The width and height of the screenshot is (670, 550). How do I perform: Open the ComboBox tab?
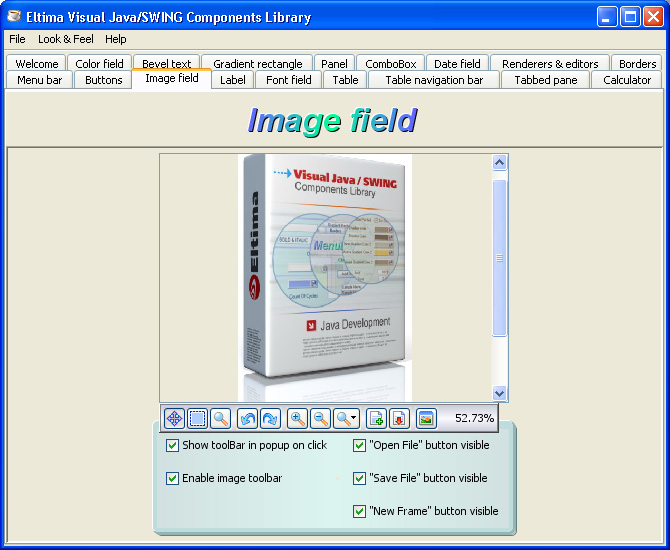[391, 63]
